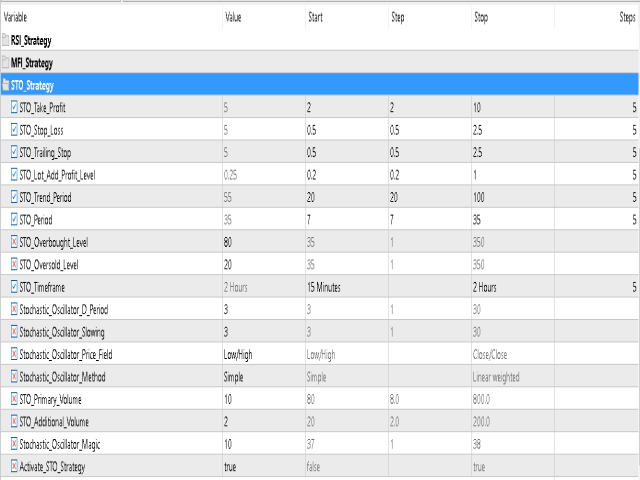Edit the STO_Trend_Period Start value 20
The image size is (640, 480).
click(x=311, y=198)
